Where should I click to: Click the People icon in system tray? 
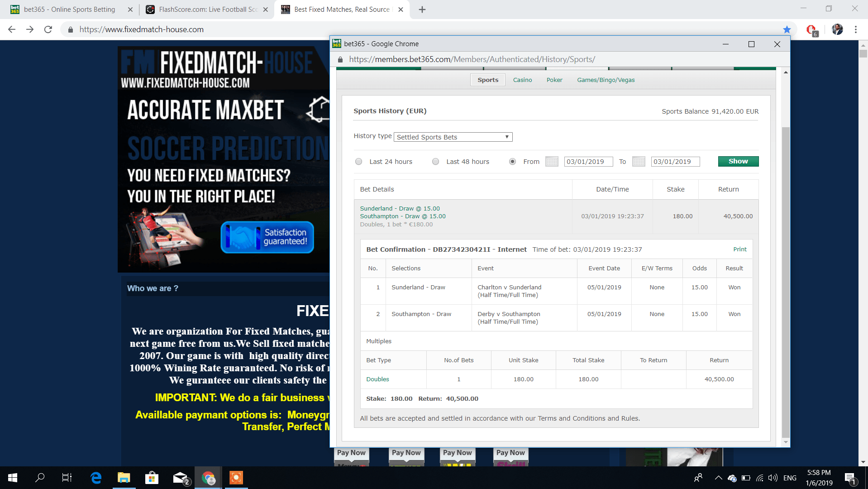698,478
